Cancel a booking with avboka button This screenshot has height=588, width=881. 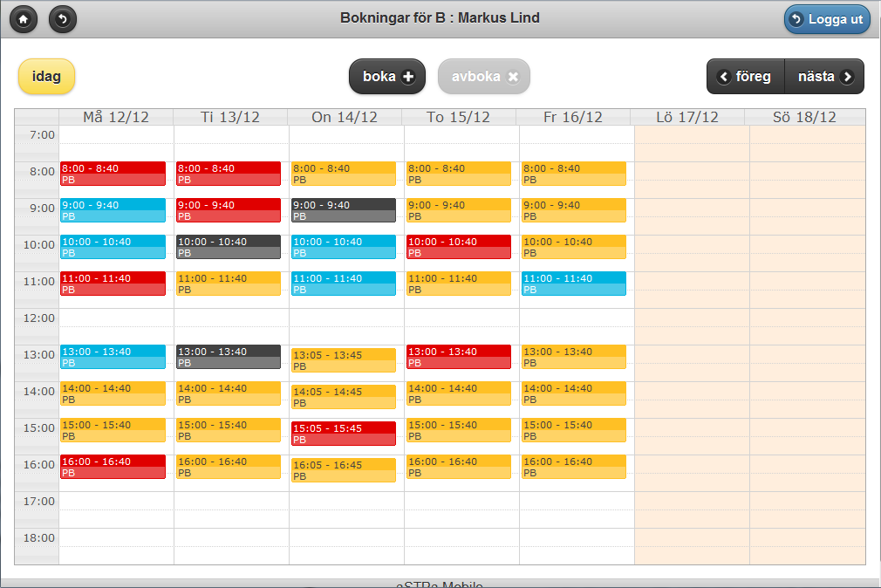(484, 77)
